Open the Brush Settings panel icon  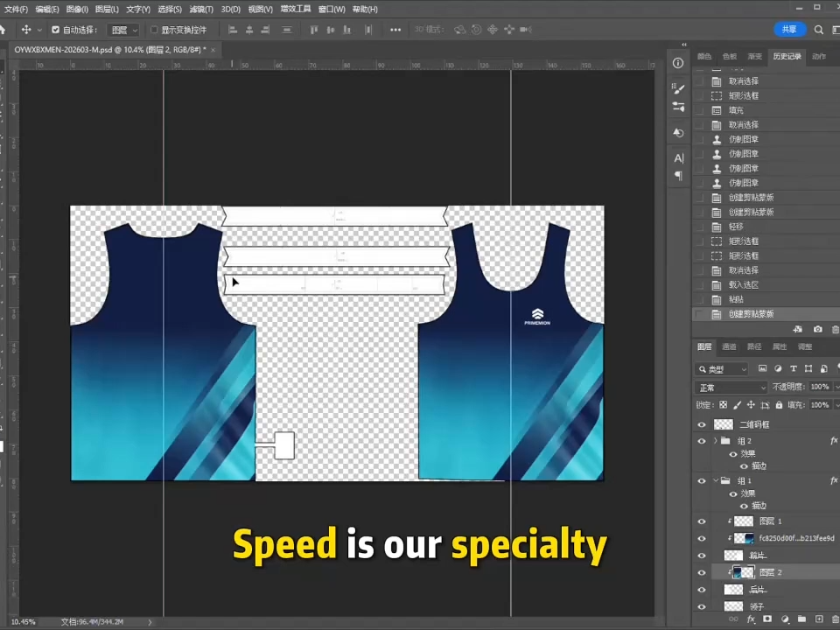pyautogui.click(x=678, y=88)
